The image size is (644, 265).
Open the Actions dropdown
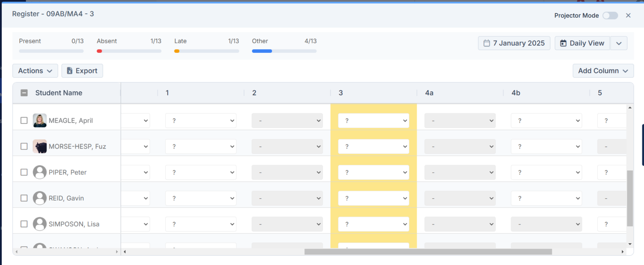tap(35, 70)
